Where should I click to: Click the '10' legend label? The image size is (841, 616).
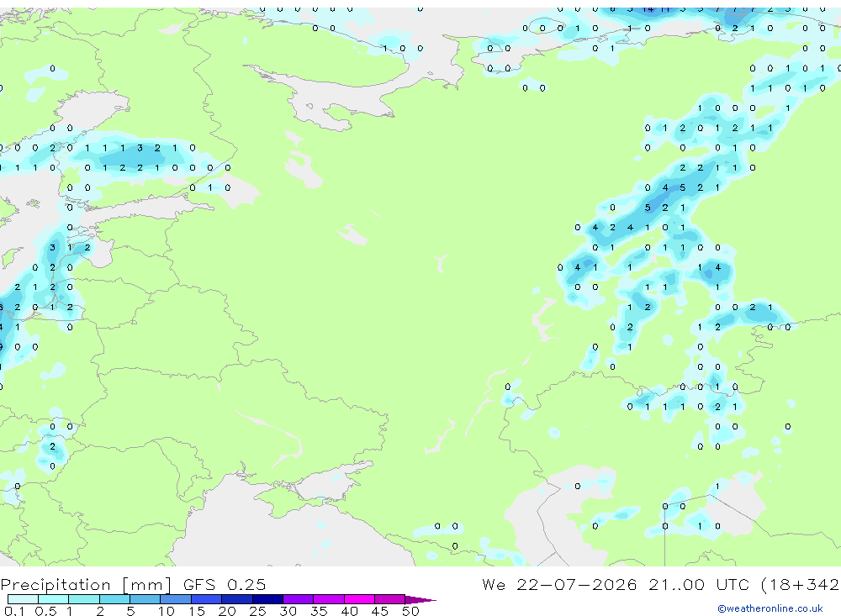coord(167,611)
